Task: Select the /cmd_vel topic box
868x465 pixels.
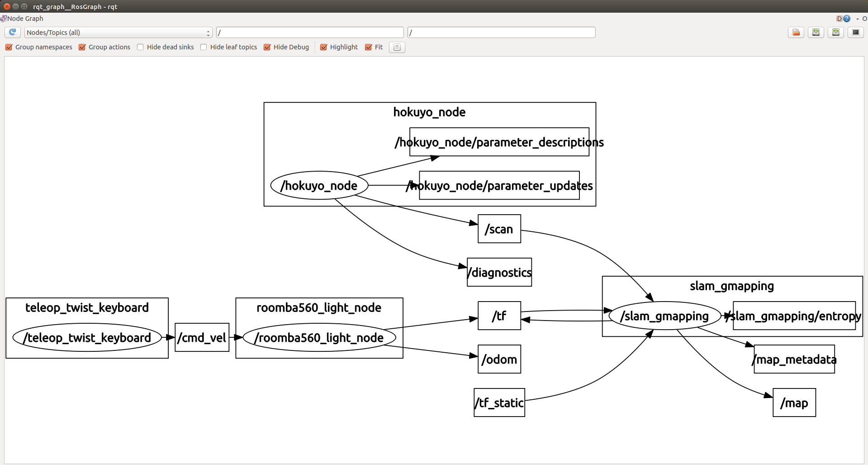Action: 202,337
